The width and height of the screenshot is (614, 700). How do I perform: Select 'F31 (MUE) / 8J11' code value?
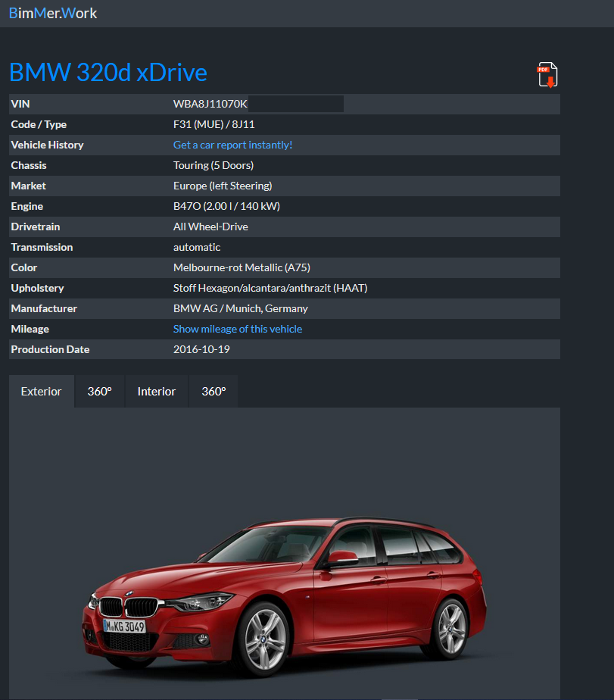[213, 124]
